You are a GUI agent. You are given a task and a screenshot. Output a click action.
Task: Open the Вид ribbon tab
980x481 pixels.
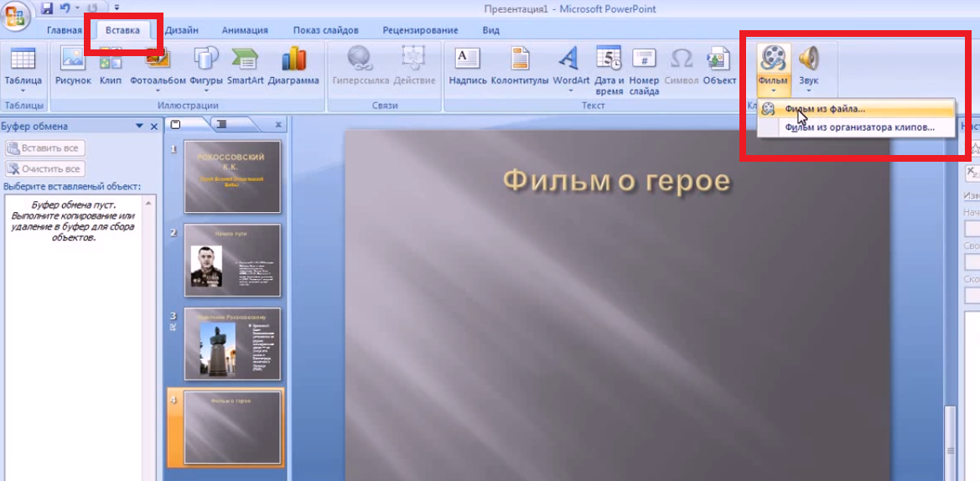490,30
